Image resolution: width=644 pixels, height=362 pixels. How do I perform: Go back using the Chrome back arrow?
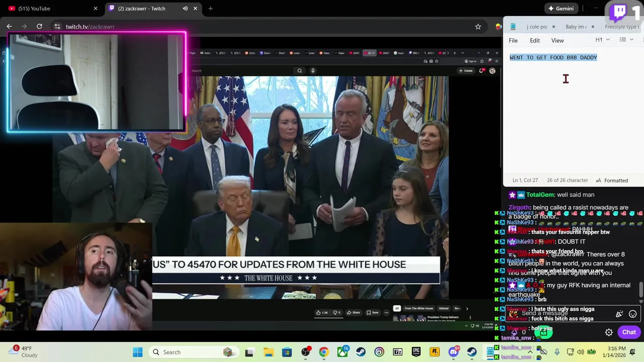9,26
